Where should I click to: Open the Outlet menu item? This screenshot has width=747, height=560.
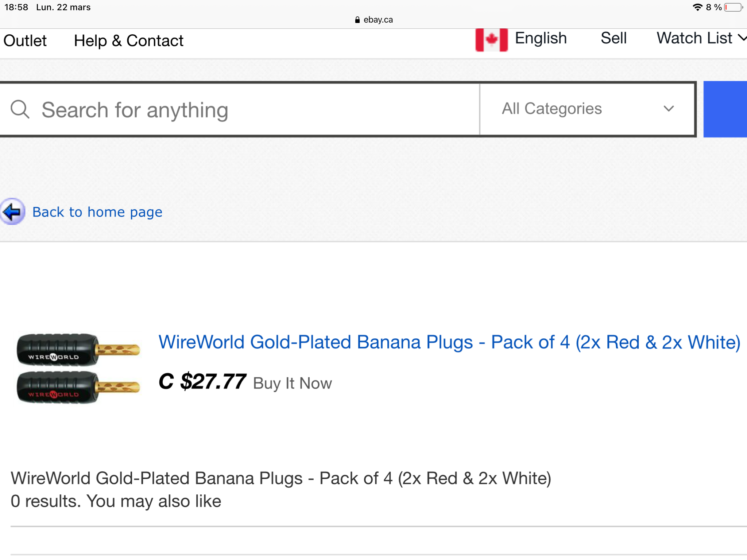(25, 40)
